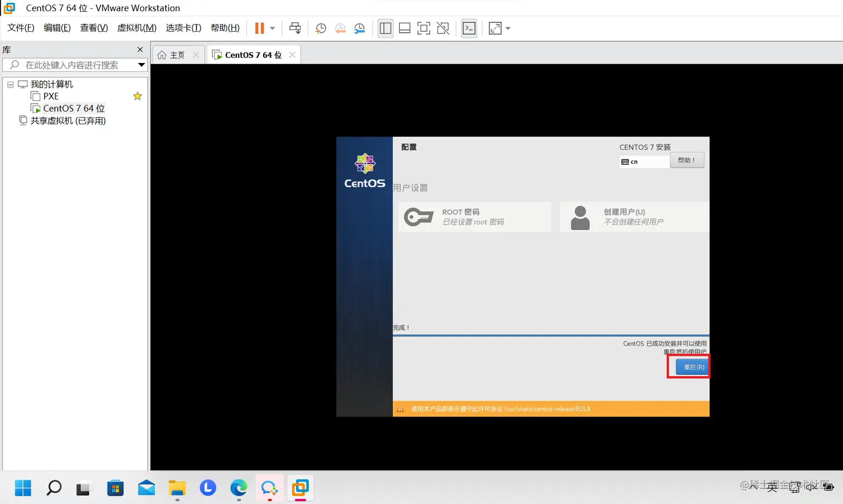843x504 pixels.
Task: Send Ctrl+Alt+Del to the virtual machine
Action: [295, 28]
